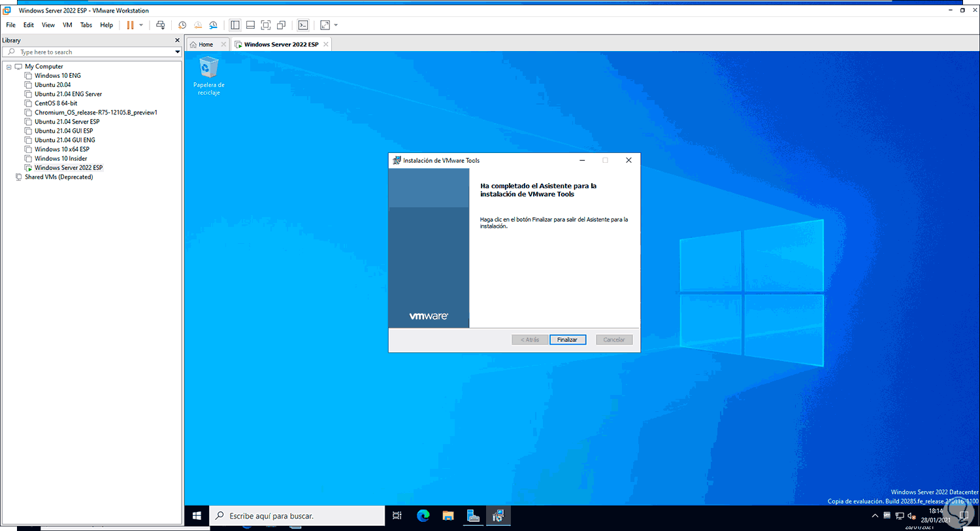Enter full screen mode
The width and height of the screenshot is (980, 531).
266,25
